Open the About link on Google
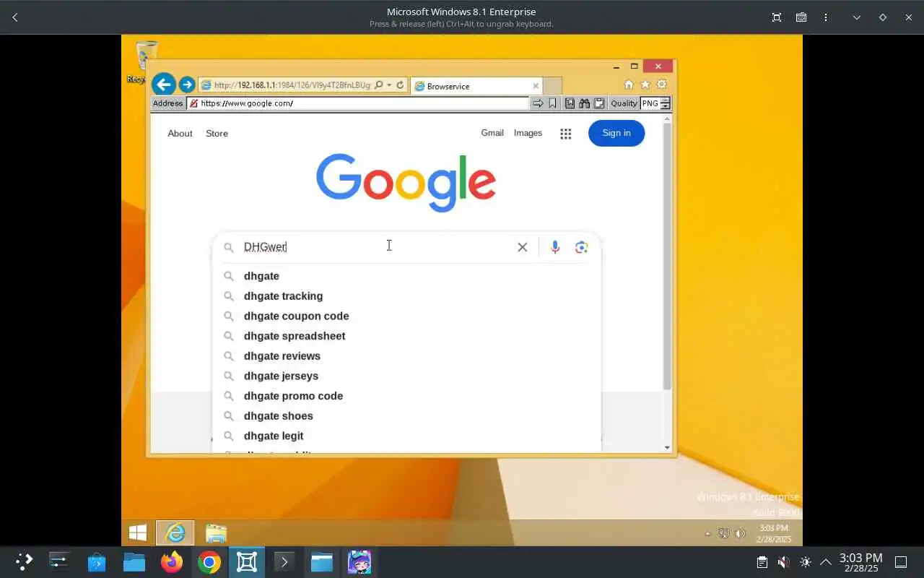Screen dimensions: 924x578 pyautogui.click(x=180, y=134)
